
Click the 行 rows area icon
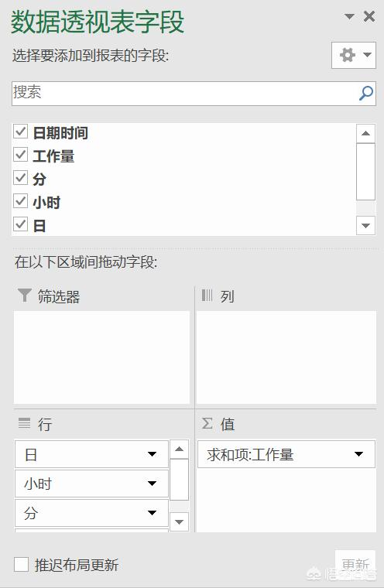click(25, 423)
